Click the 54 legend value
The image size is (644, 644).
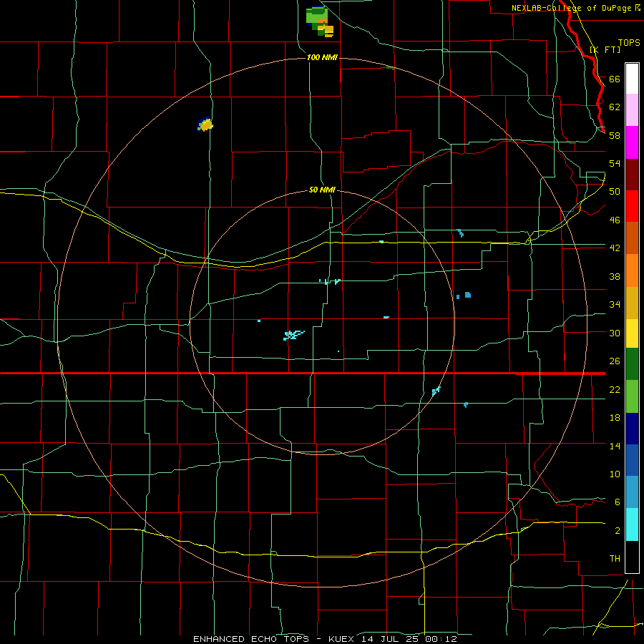pos(615,163)
